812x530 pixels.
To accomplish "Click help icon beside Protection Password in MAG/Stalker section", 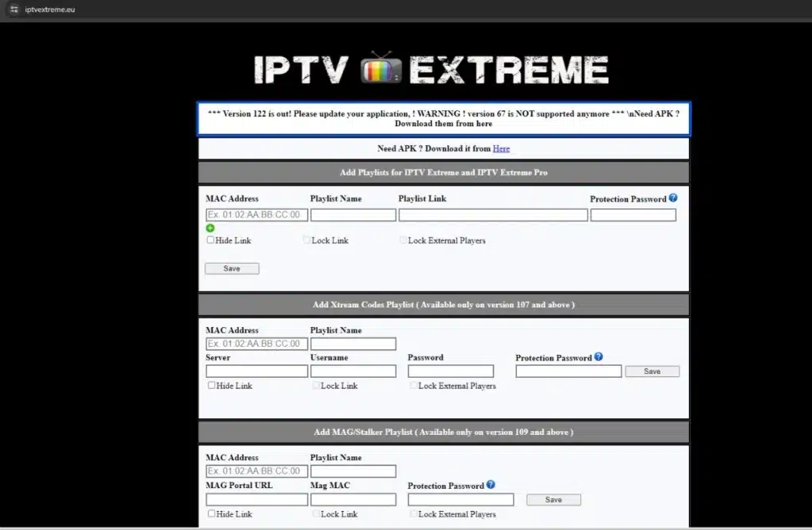I will pyautogui.click(x=491, y=485).
